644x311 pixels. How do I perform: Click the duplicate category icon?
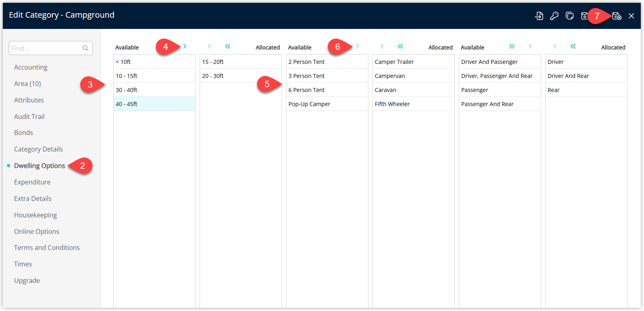(570, 16)
